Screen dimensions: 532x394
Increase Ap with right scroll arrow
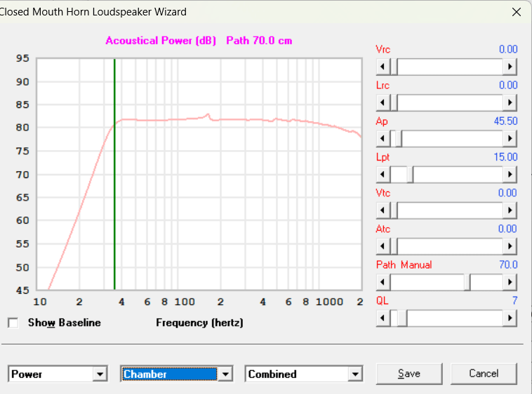pyautogui.click(x=510, y=139)
